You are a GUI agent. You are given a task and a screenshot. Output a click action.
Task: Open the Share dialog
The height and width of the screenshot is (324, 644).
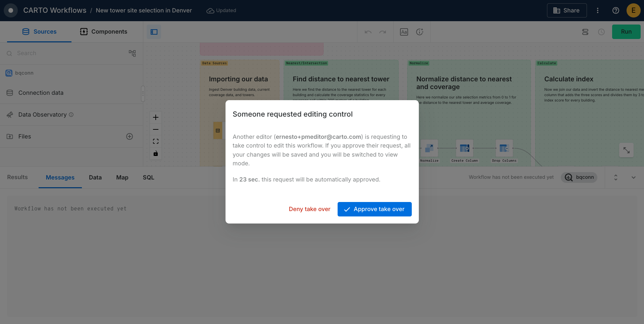coord(566,10)
